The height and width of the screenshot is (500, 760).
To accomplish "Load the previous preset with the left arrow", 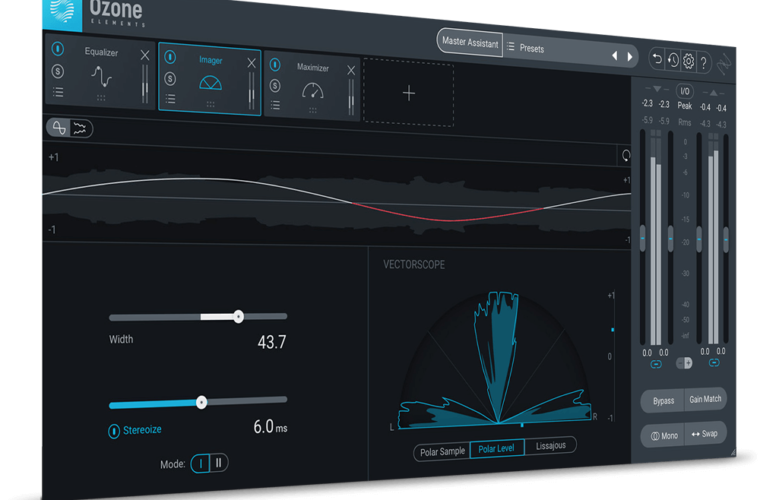I will [615, 55].
